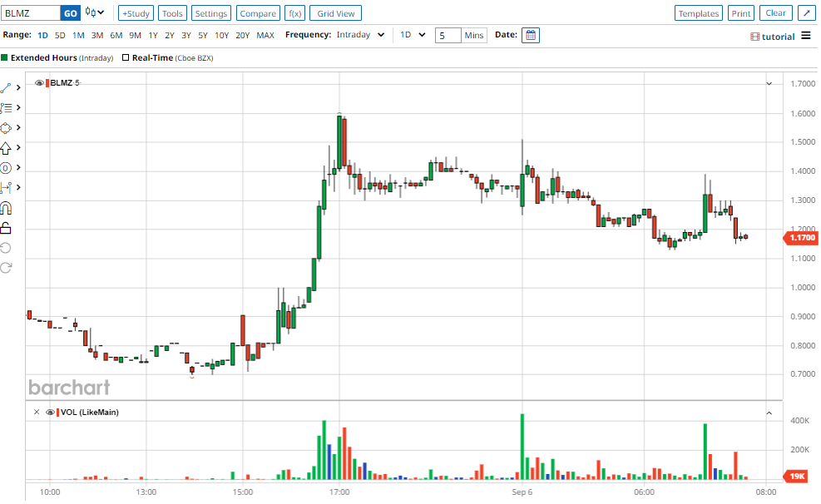Select the 5D range
Image resolution: width=821 pixels, height=504 pixels.
(x=60, y=35)
